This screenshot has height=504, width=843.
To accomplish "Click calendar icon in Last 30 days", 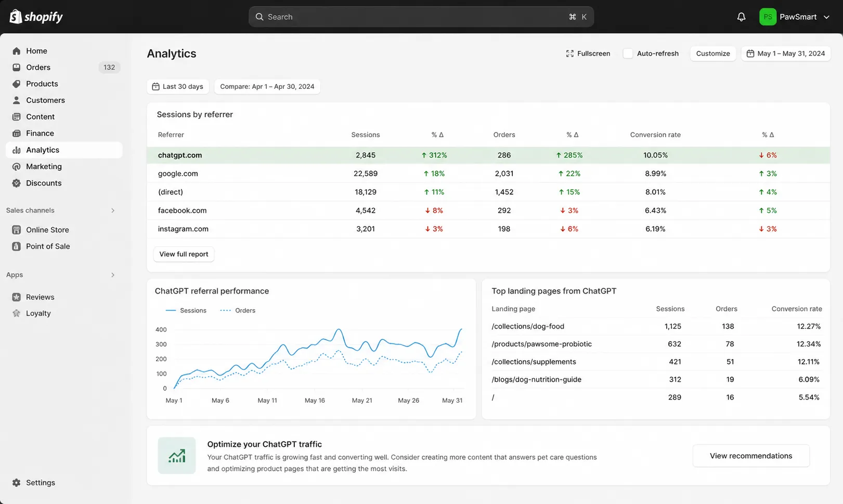I will tap(155, 86).
